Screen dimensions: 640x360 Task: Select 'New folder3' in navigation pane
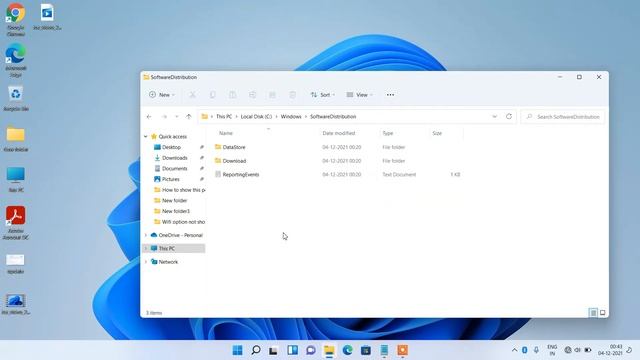[176, 211]
